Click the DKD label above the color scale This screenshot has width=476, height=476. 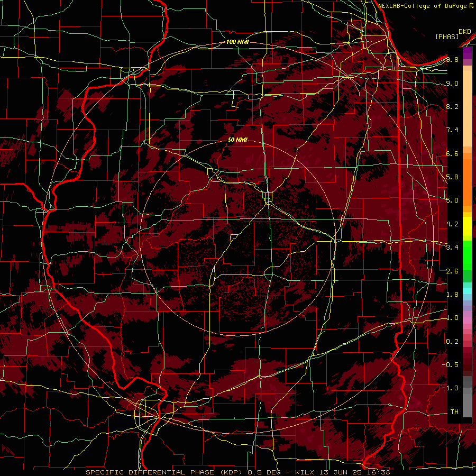[465, 32]
